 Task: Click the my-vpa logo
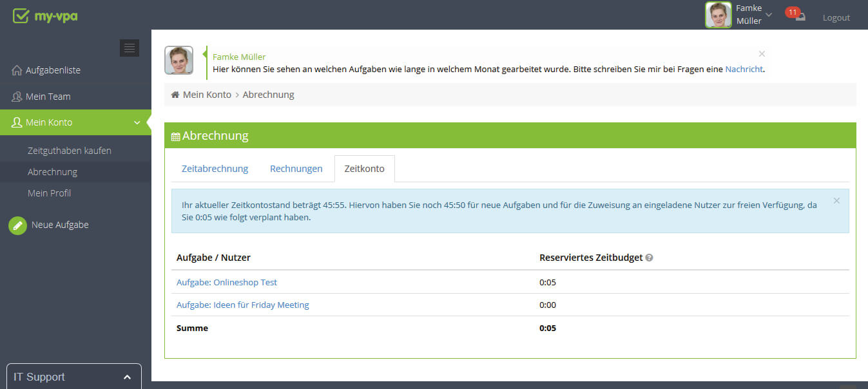(x=45, y=15)
